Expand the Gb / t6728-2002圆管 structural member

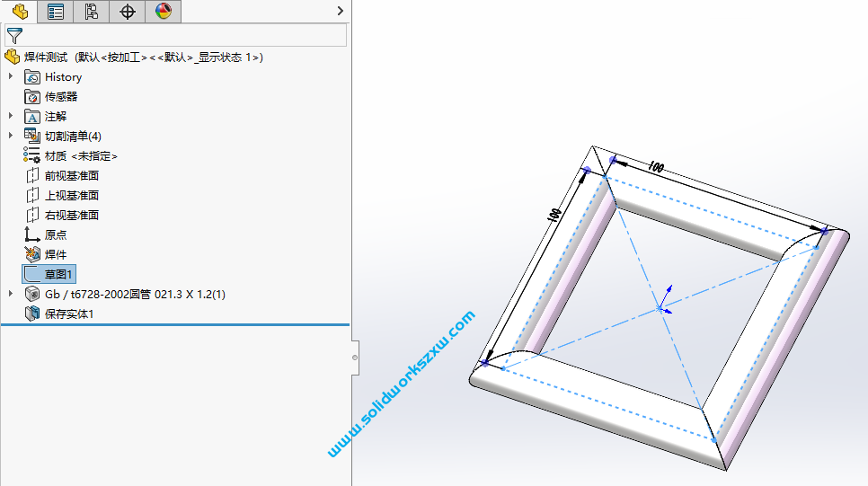coord(11,294)
